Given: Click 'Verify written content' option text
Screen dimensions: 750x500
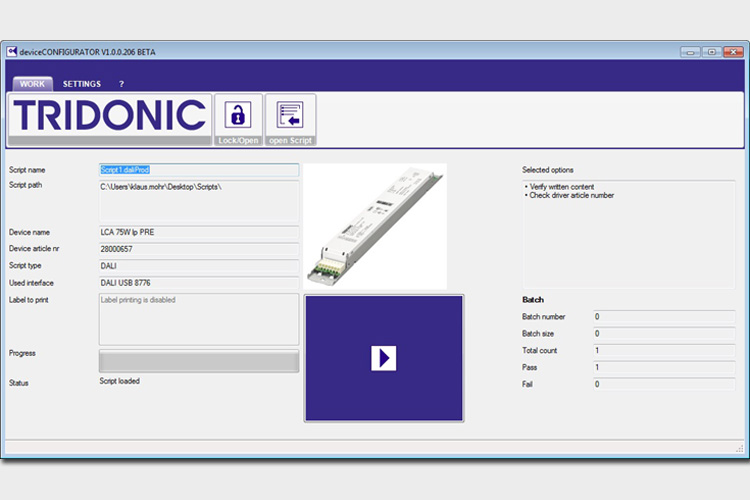Looking at the screenshot, I should point(562,187).
